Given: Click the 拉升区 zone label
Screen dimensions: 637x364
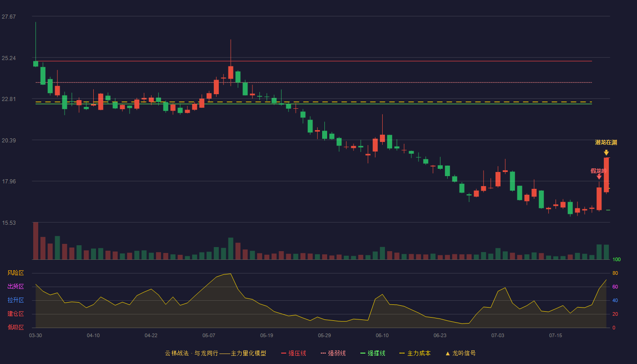Looking at the screenshot, I should coord(15,300).
